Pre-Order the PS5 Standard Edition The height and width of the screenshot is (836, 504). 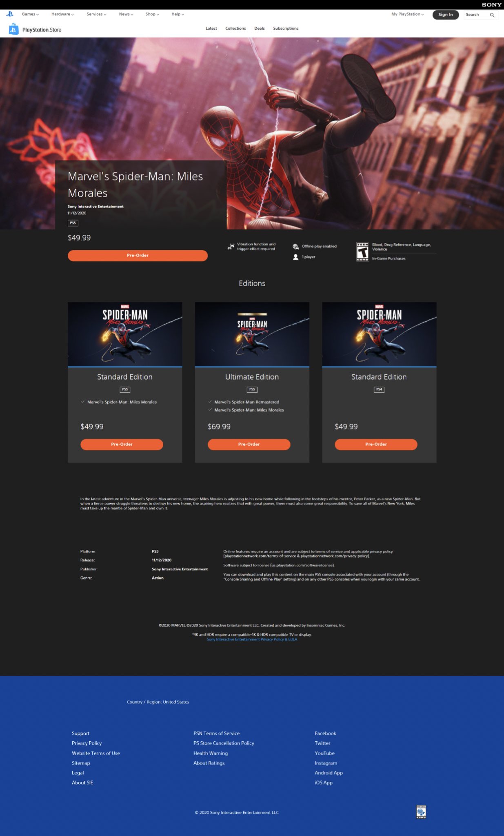122,445
